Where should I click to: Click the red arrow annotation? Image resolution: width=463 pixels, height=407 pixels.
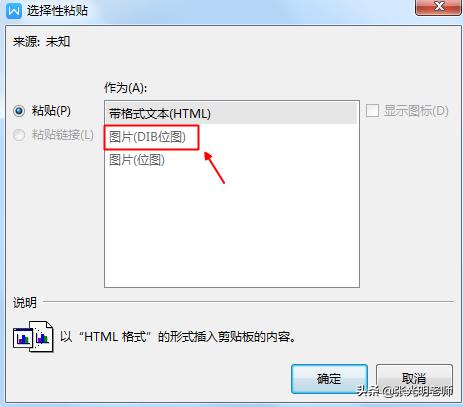coord(214,168)
